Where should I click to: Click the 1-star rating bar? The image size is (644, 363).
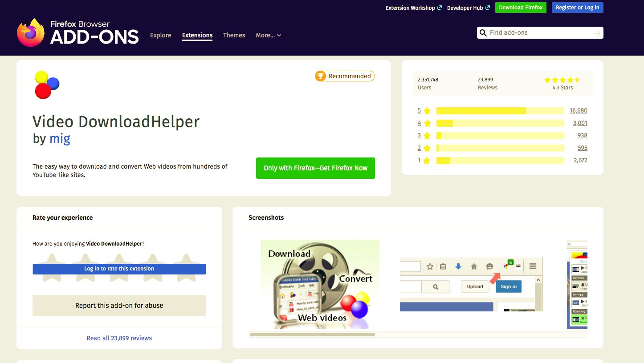tap(500, 161)
